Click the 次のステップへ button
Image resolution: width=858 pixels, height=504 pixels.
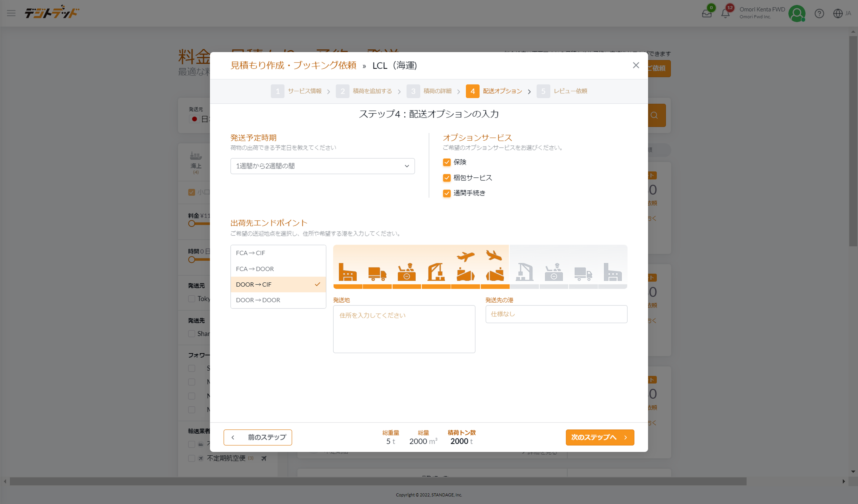pos(600,437)
